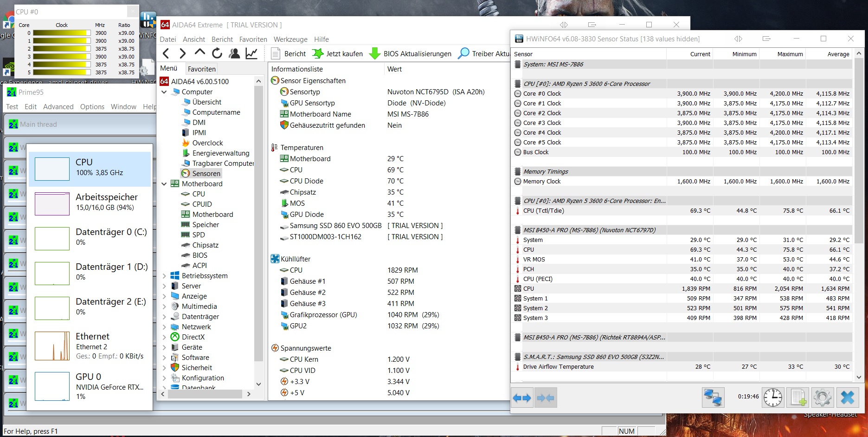Select Sensoren in the AIDA64 tree
The width and height of the screenshot is (868, 437).
coord(201,173)
